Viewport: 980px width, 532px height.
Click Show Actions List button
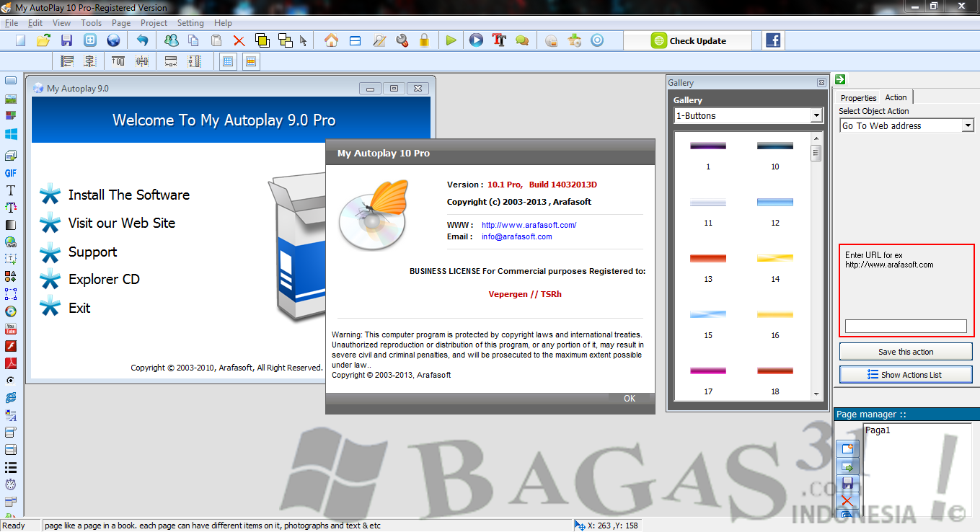pyautogui.click(x=906, y=375)
